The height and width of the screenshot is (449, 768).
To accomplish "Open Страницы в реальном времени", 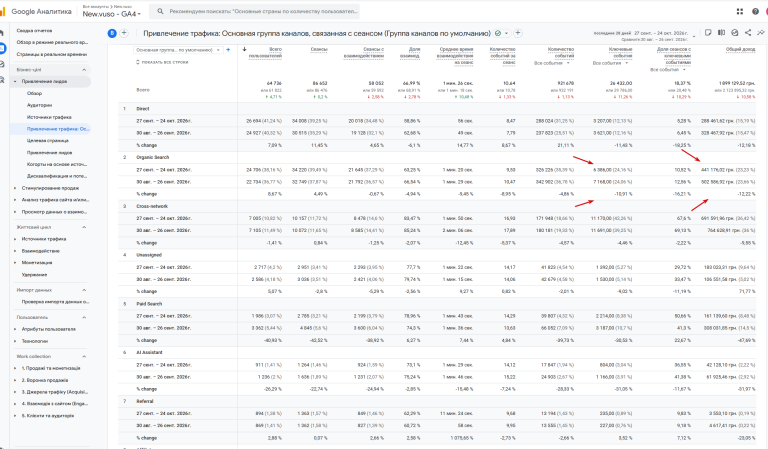I will click(51, 54).
